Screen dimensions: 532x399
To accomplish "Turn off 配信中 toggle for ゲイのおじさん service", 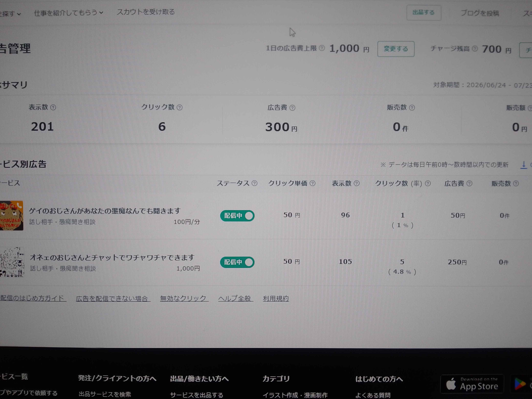I will (x=237, y=216).
